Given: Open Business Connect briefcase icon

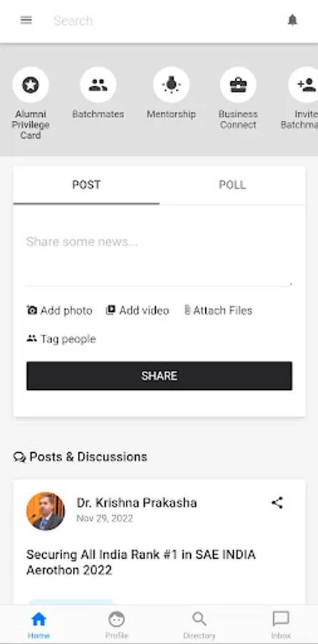Looking at the screenshot, I should pos(239,85).
